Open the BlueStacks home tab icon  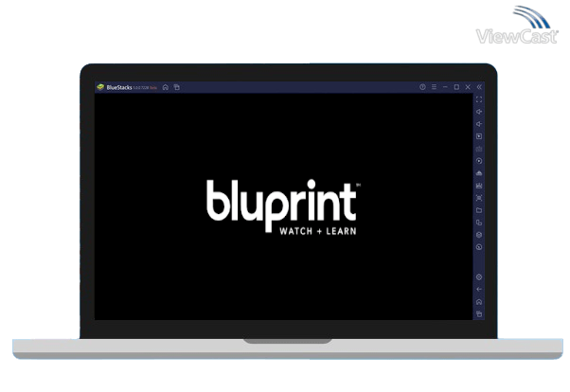tap(166, 87)
